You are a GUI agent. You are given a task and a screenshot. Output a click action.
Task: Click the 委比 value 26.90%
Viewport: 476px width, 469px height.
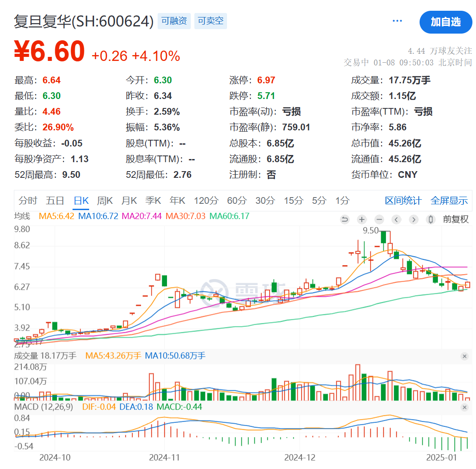coord(58,128)
